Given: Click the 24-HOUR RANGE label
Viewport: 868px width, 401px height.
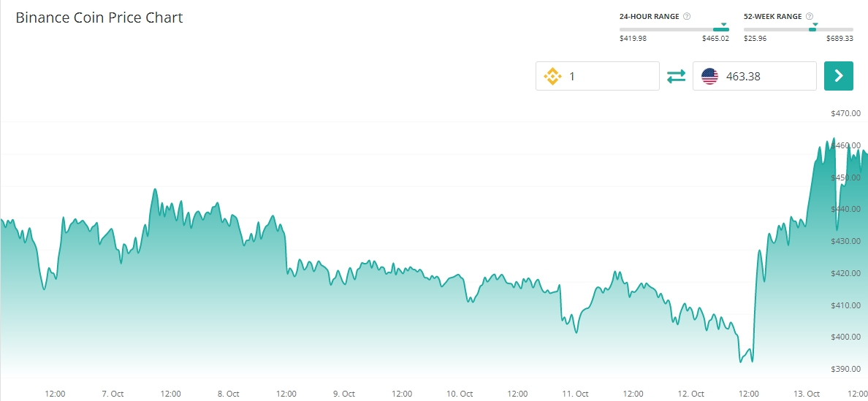Looking at the screenshot, I should pos(649,16).
